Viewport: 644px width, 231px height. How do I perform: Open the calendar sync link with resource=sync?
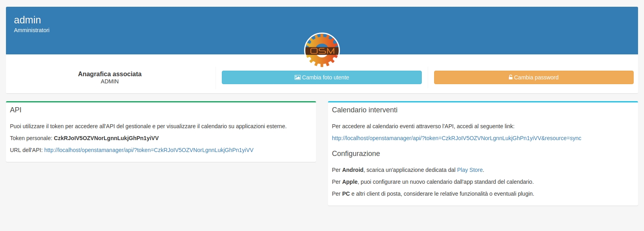pyautogui.click(x=456, y=138)
